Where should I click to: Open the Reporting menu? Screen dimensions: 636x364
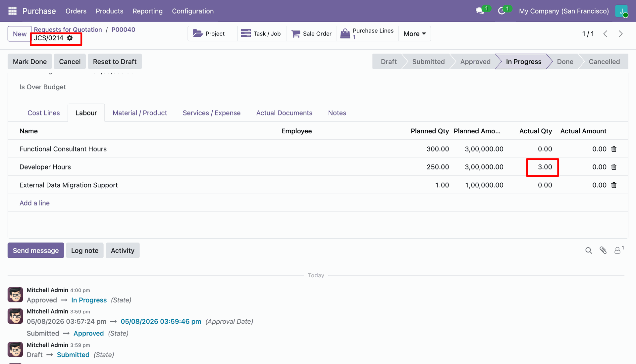coord(148,11)
